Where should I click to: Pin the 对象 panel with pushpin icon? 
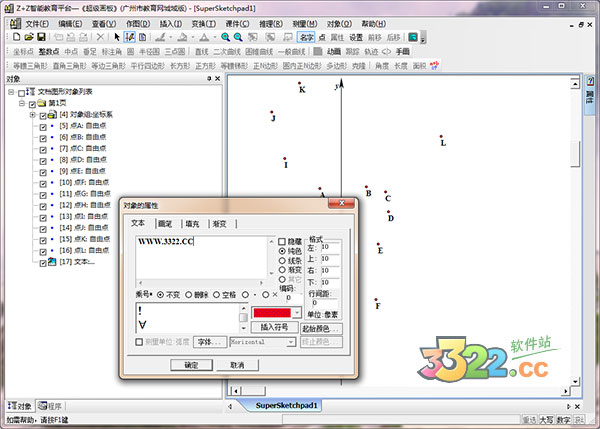click(x=209, y=78)
